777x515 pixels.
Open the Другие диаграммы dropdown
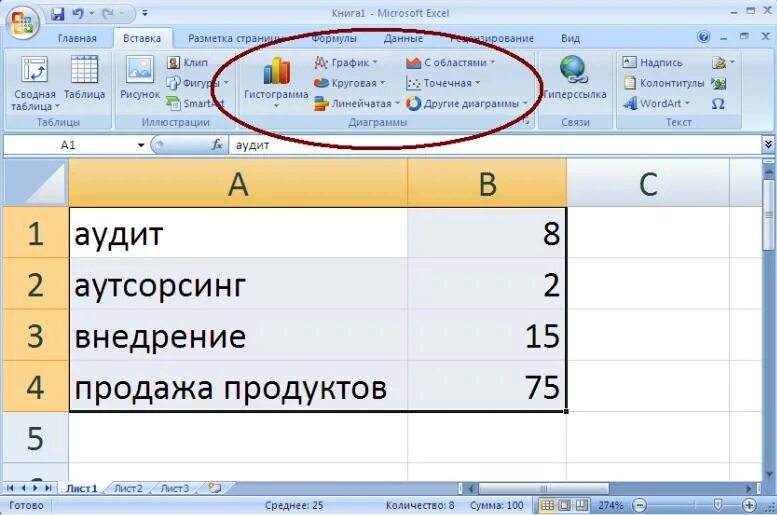pyautogui.click(x=466, y=103)
